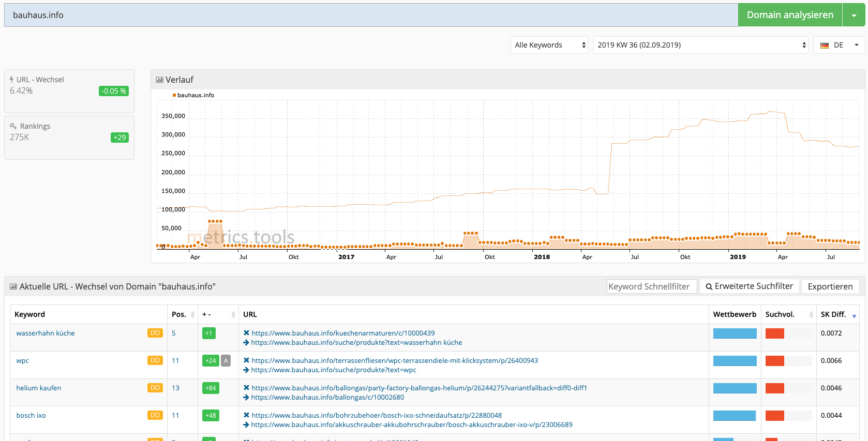This screenshot has width=868, height=441.
Task: Open the Alle Keywords dropdown
Action: [549, 45]
